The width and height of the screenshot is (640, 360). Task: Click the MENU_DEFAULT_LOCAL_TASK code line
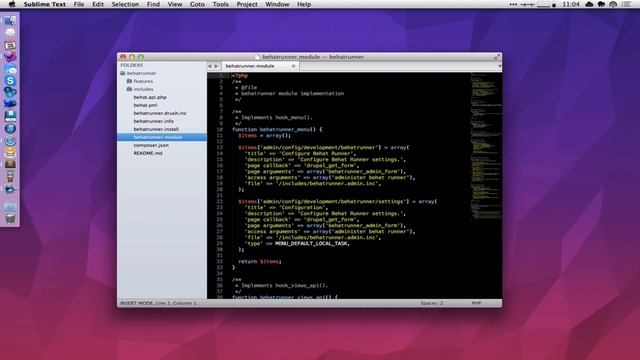click(x=297, y=244)
